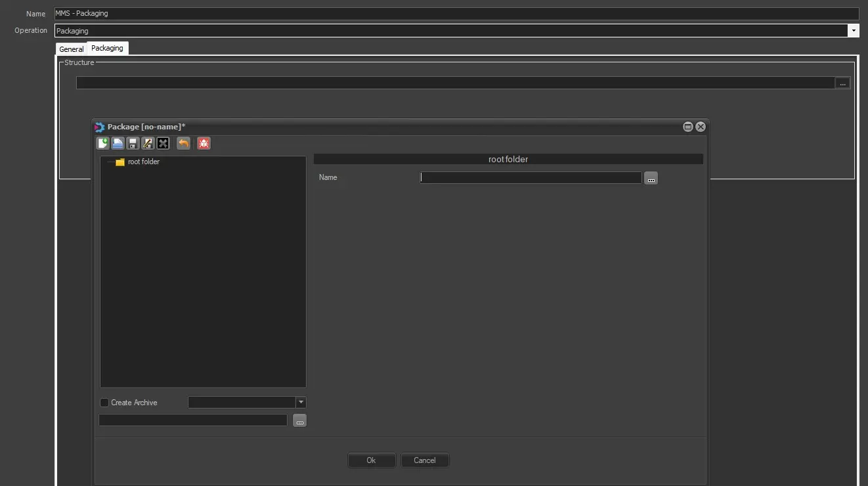Expand the archive type dropdown
Screen dimensions: 868x486
(301, 403)
